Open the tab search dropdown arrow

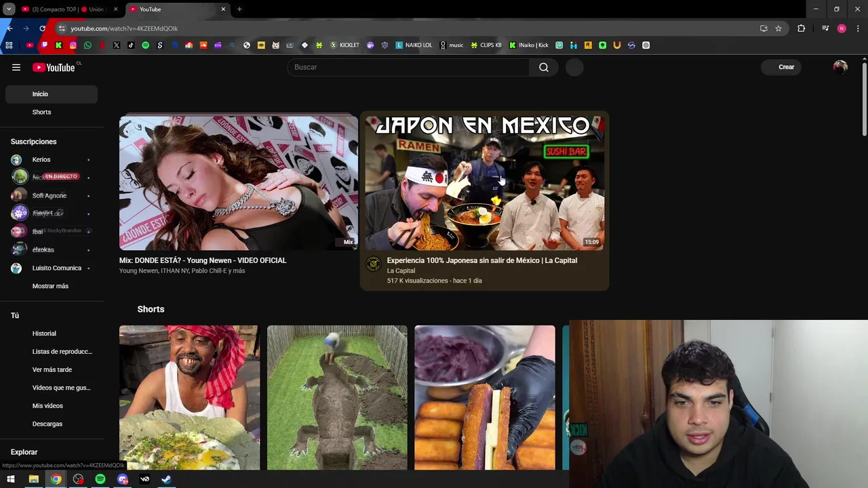click(9, 9)
